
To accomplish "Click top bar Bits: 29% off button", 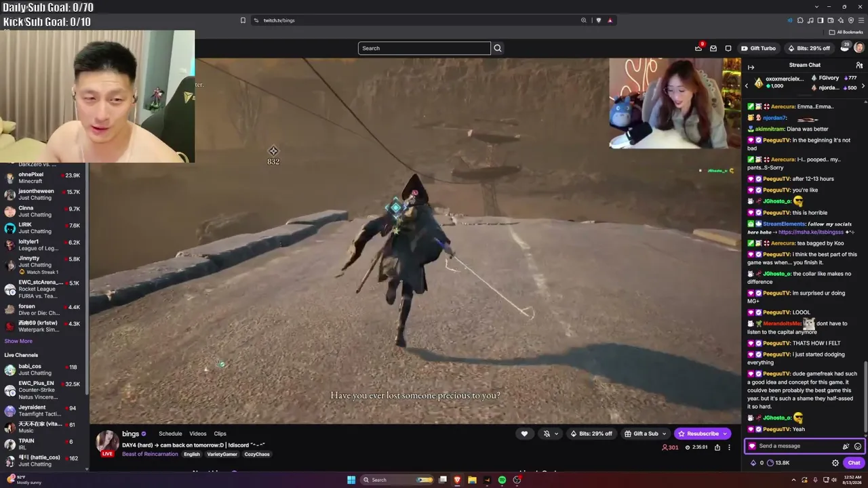I will 809,48.
